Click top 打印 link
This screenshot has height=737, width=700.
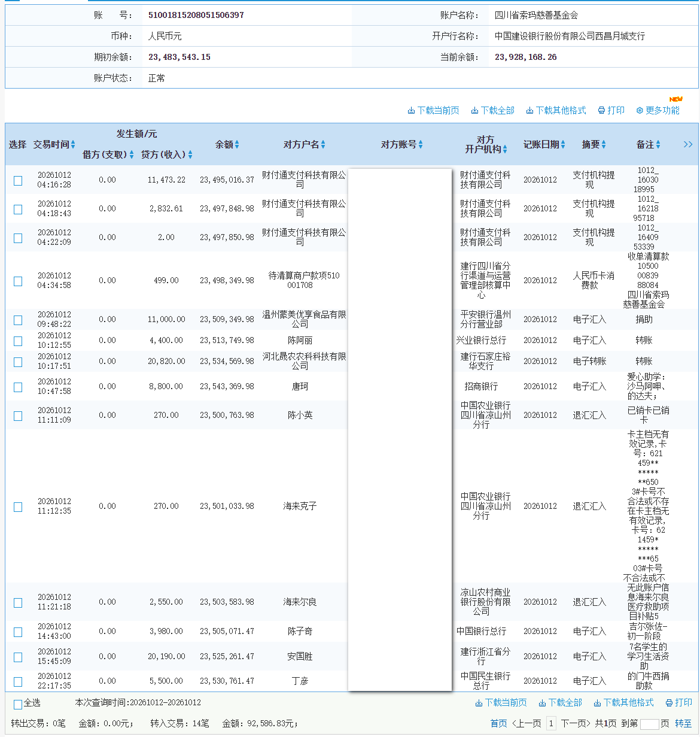tap(611, 110)
